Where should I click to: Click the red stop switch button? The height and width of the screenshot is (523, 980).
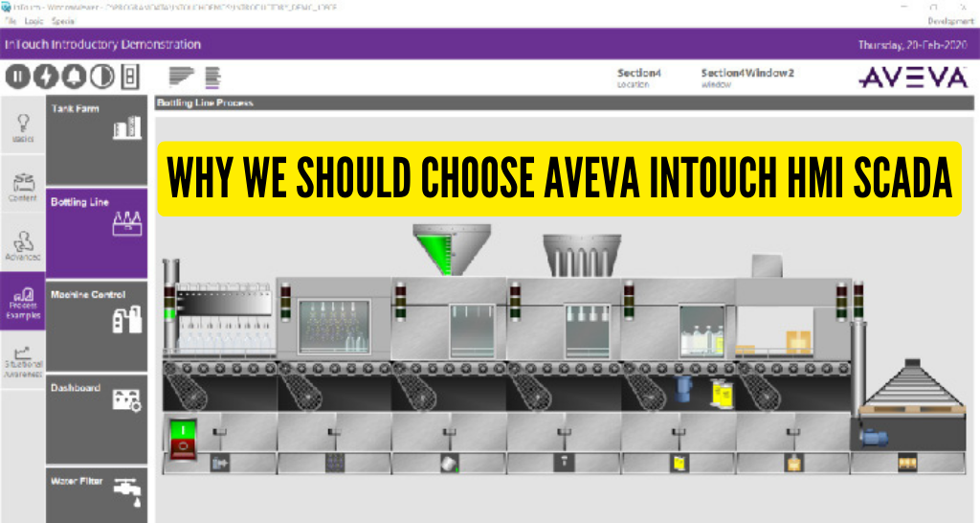183,448
